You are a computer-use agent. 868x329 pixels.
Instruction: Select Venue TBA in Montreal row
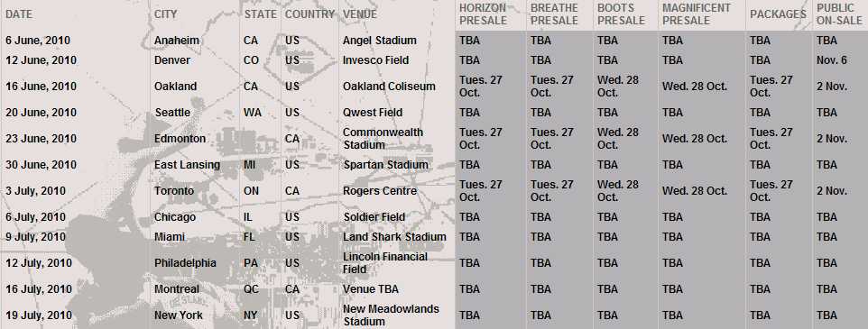[x=370, y=288]
